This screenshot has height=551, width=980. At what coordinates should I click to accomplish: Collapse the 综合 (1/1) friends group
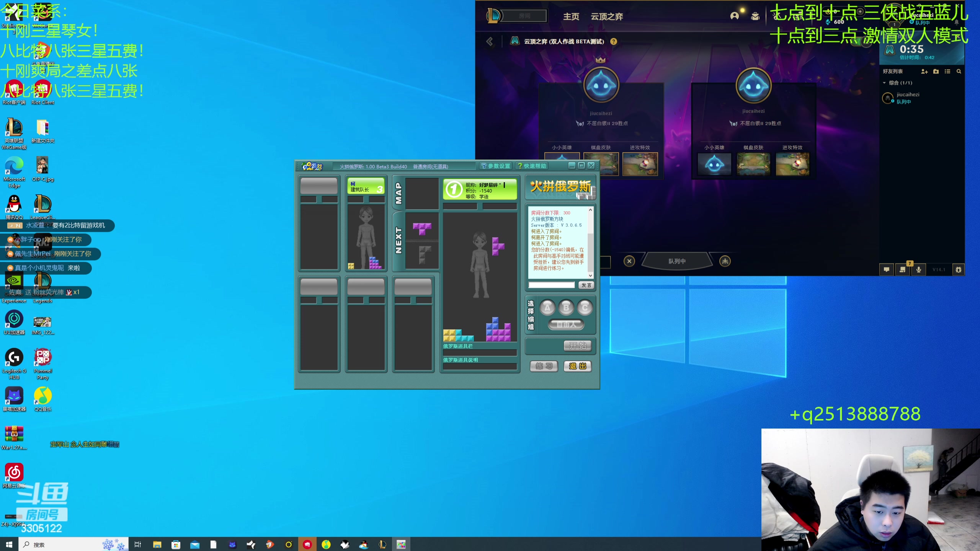pyautogui.click(x=897, y=83)
